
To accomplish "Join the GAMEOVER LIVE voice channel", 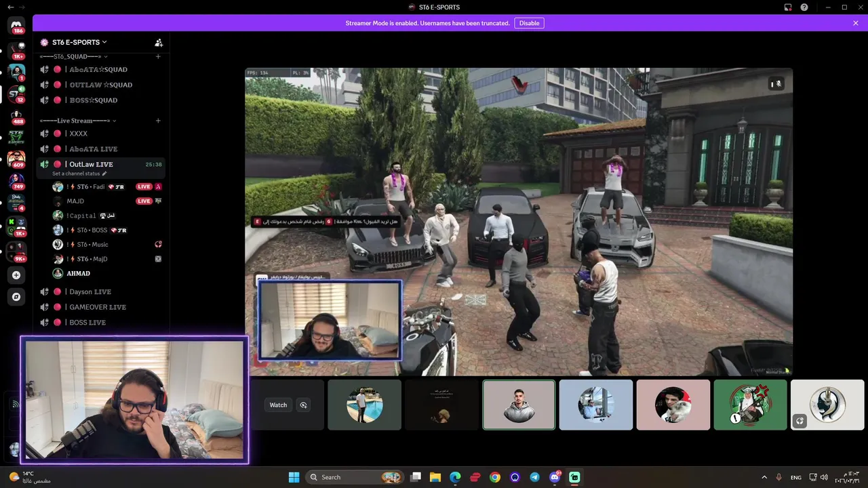I will (x=100, y=307).
